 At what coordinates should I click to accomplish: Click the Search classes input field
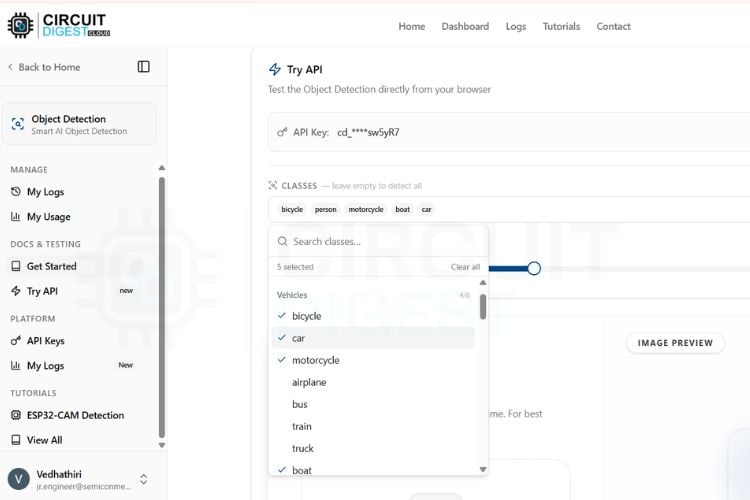pos(378,241)
